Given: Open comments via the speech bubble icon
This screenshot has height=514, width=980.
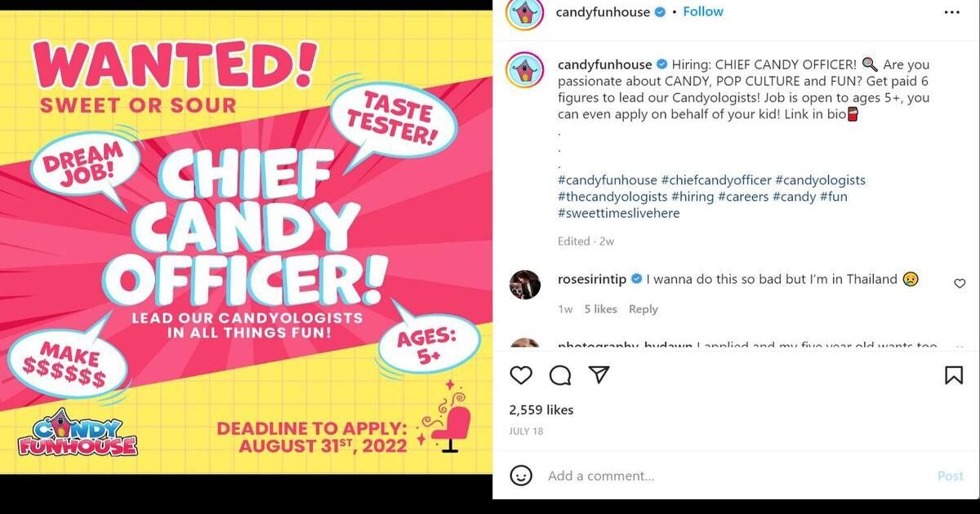Looking at the screenshot, I should (x=559, y=375).
